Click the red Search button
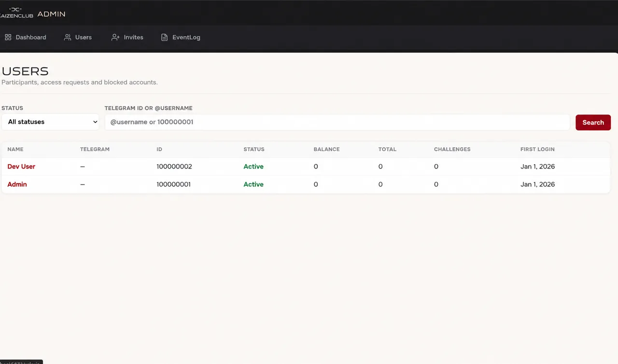618x364 pixels. click(593, 123)
